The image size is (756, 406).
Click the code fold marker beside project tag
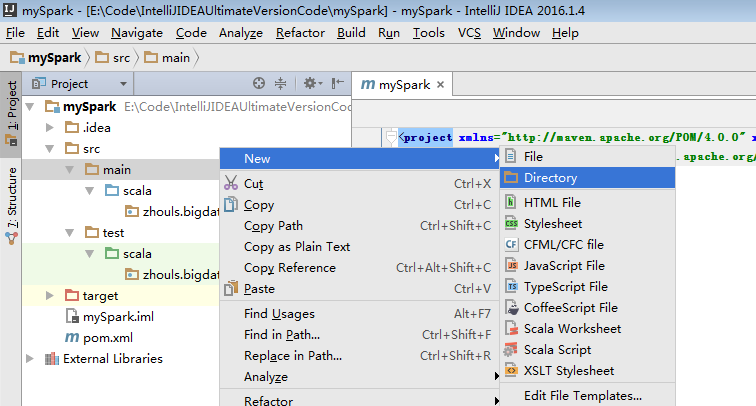coord(391,137)
